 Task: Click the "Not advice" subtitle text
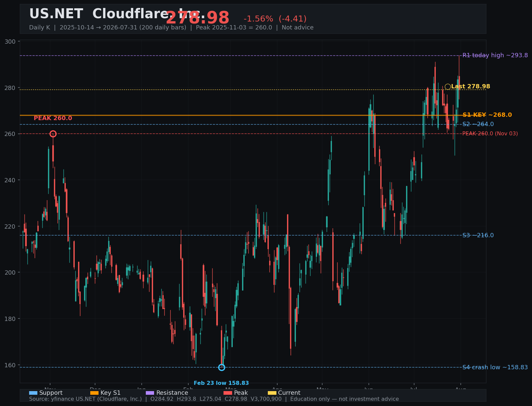point(298,27)
